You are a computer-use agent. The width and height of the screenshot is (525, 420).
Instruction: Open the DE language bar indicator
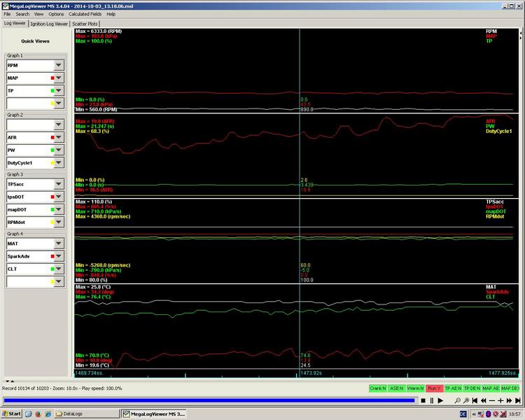pos(463,414)
